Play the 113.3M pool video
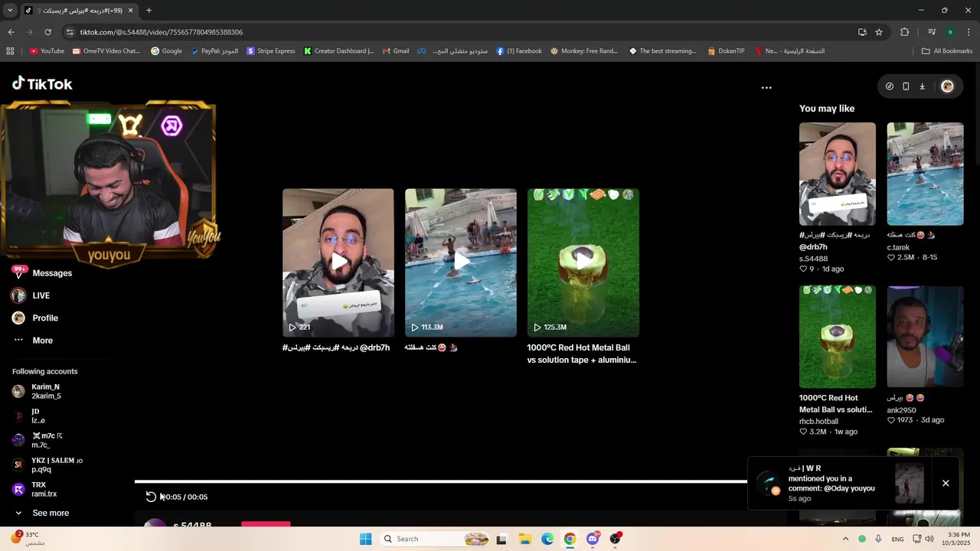980x551 pixels. pos(461,262)
